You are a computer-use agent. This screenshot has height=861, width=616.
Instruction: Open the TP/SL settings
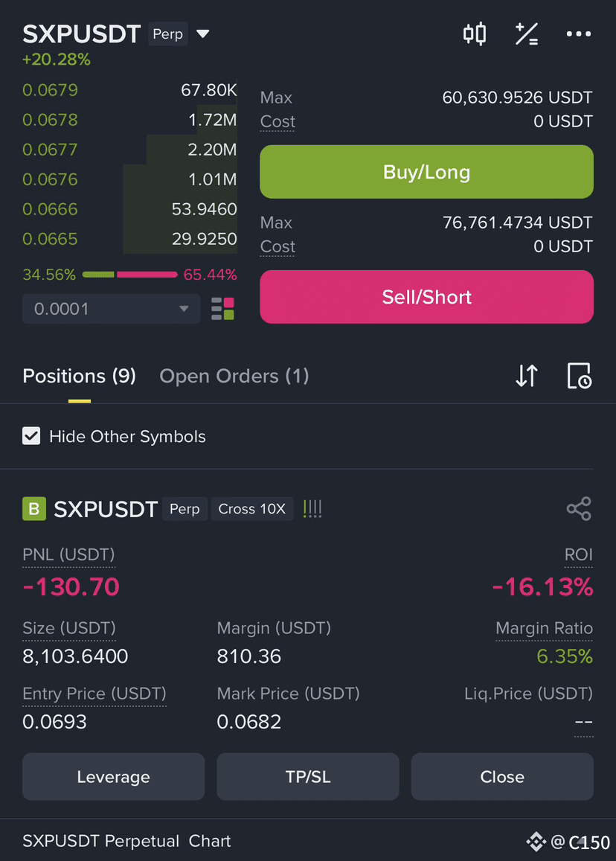(308, 776)
